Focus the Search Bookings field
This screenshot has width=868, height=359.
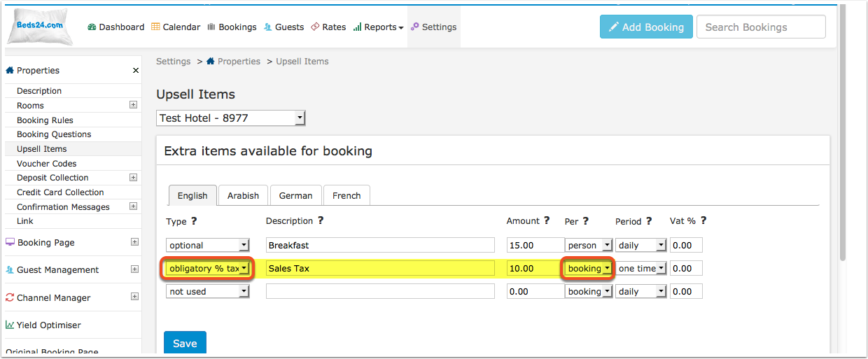[x=761, y=27]
